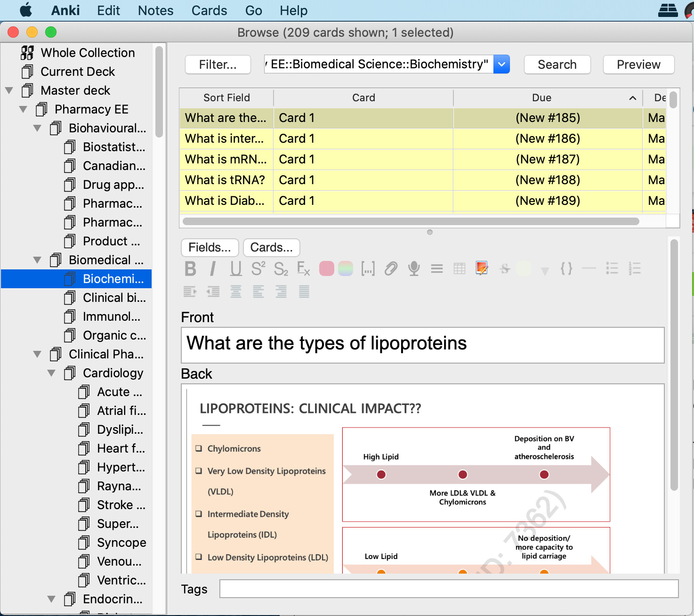Click into the Tags input field
694x616 pixels.
coord(449,589)
